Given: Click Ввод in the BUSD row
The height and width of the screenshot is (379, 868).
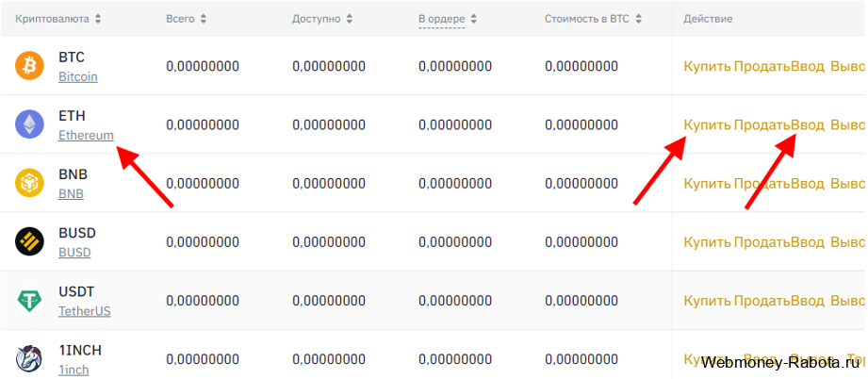Looking at the screenshot, I should (x=808, y=242).
